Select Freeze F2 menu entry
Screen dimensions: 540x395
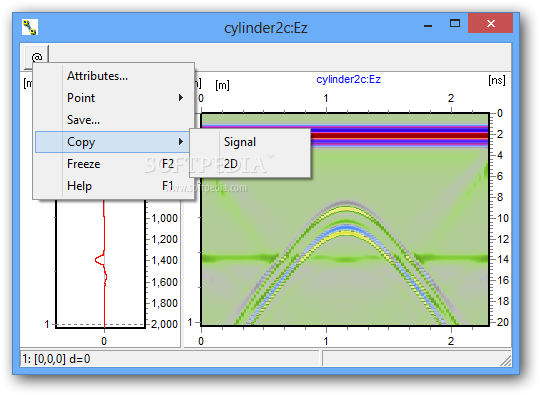[x=114, y=164]
